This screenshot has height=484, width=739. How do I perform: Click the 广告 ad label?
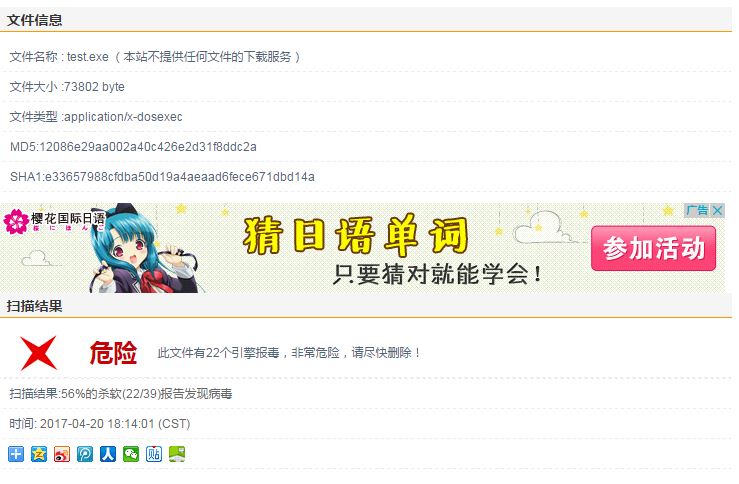point(698,210)
